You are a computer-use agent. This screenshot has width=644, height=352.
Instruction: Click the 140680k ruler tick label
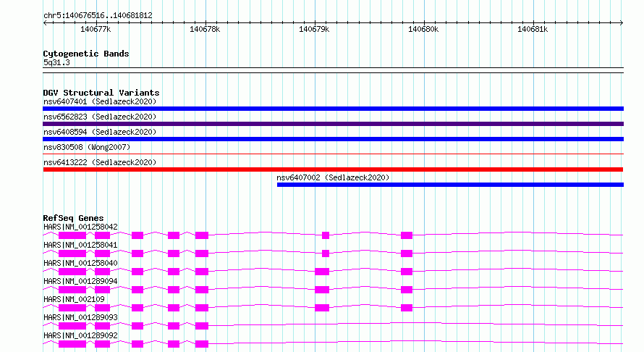point(423,29)
